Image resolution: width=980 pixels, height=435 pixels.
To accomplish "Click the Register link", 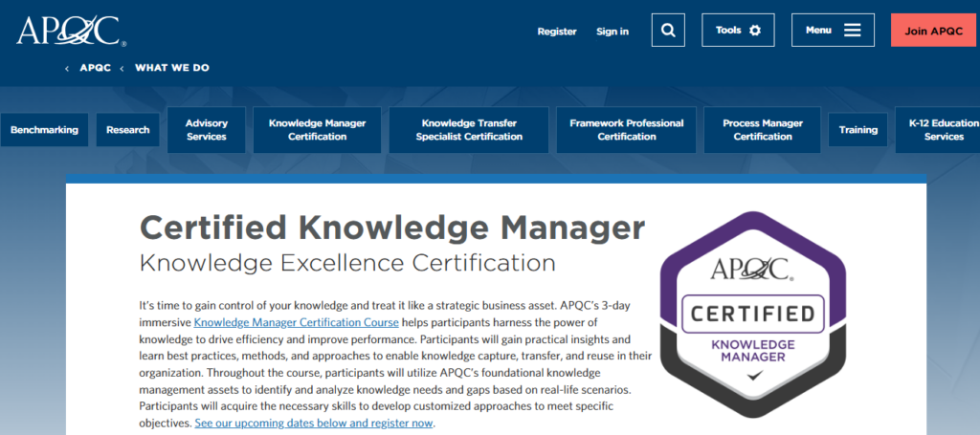I will 557,32.
